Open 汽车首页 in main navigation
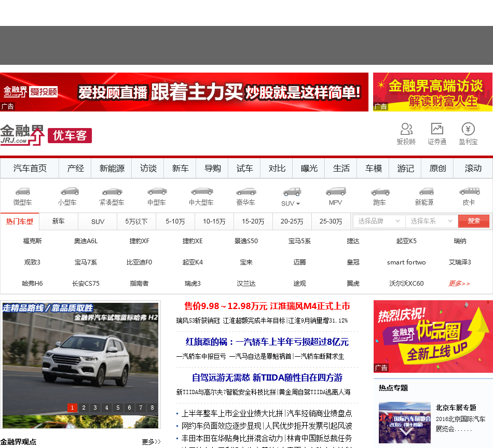Viewport: 493px width, 448px height. [30, 169]
